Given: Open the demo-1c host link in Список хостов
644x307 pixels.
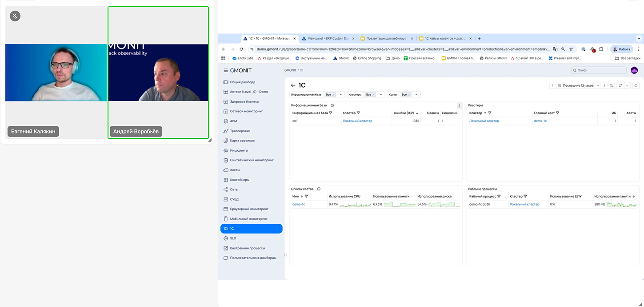Looking at the screenshot, I should [299, 204].
